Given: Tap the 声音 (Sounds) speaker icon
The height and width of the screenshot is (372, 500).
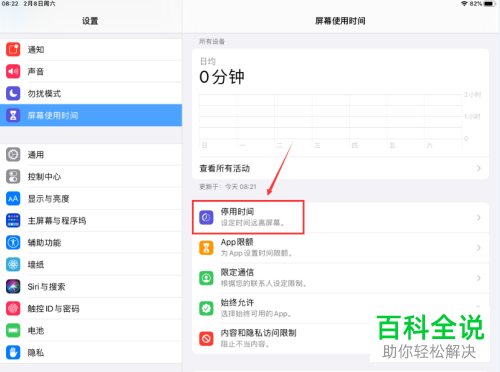Looking at the screenshot, I should (13, 71).
